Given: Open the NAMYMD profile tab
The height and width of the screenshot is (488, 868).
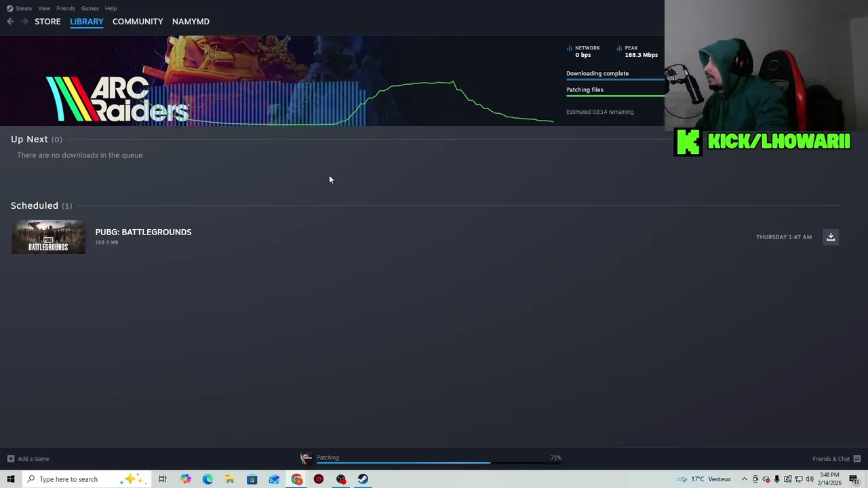Looking at the screenshot, I should click(x=191, y=22).
